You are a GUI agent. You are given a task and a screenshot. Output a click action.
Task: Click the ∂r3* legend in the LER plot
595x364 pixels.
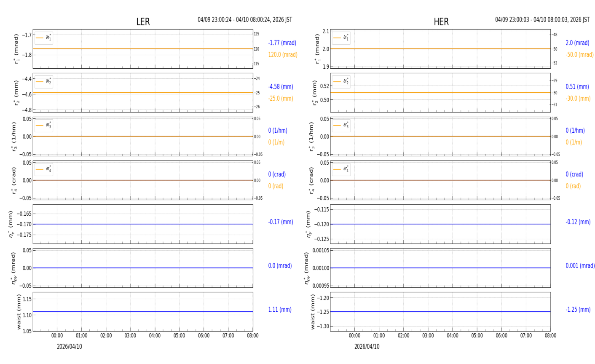(x=44, y=126)
